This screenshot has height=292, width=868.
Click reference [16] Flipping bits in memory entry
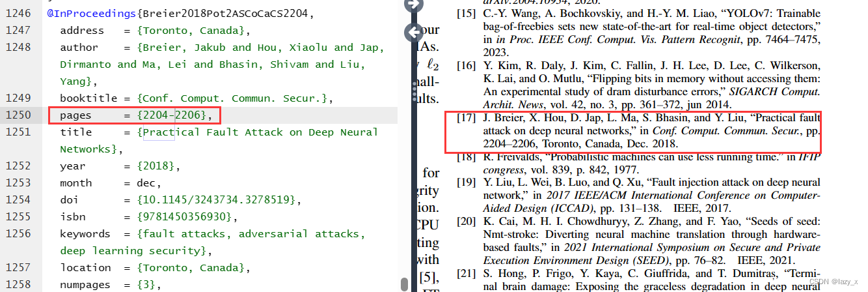pos(639,85)
